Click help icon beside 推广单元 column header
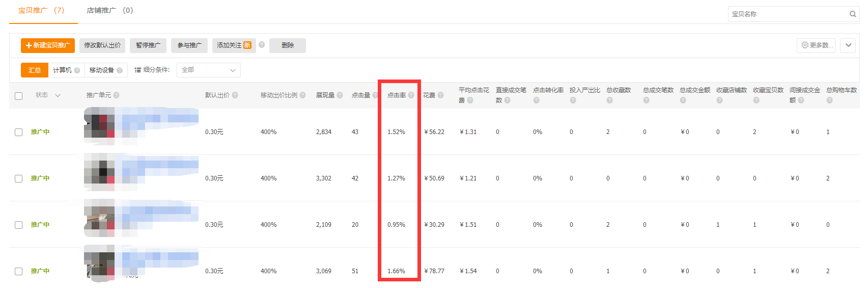The image size is (868, 288). 117,95
